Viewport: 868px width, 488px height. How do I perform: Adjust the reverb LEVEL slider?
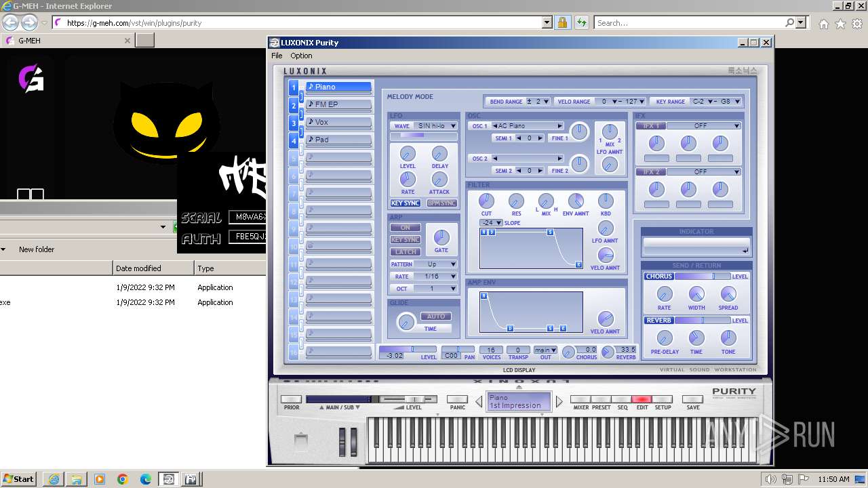pyautogui.click(x=702, y=321)
